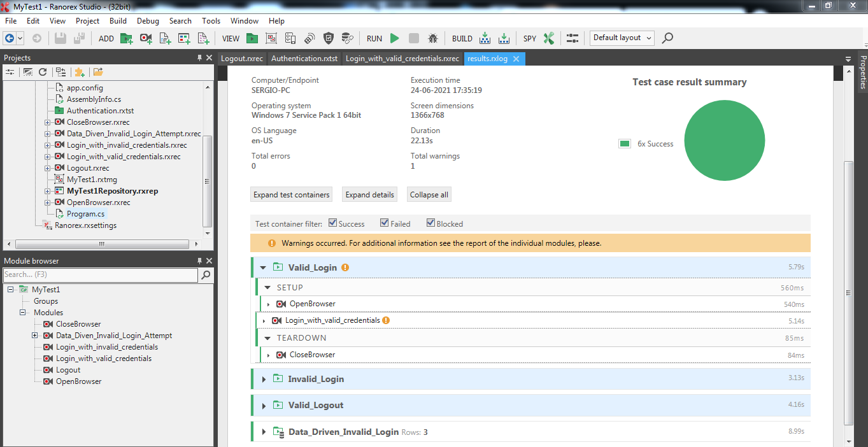Open the File menu
The width and height of the screenshot is (868, 447).
pyautogui.click(x=11, y=21)
